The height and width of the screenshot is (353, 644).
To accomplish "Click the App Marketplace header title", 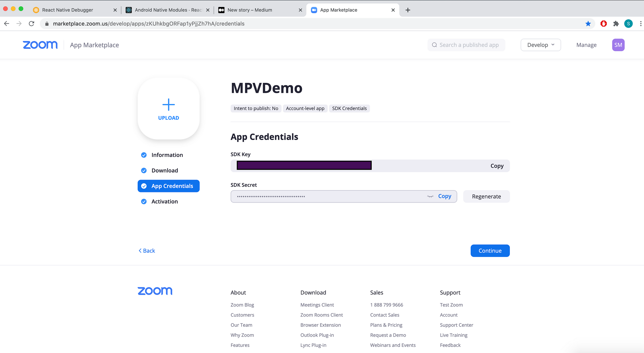I will (x=94, y=45).
